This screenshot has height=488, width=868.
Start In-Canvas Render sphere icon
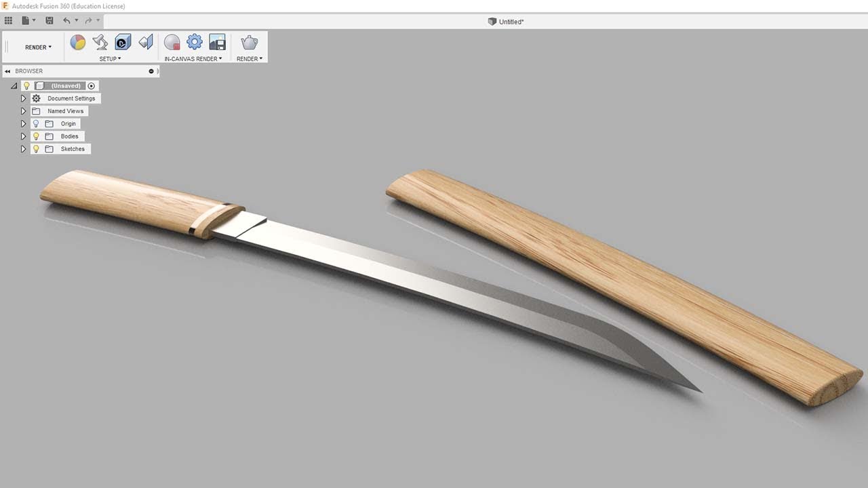pyautogui.click(x=172, y=43)
